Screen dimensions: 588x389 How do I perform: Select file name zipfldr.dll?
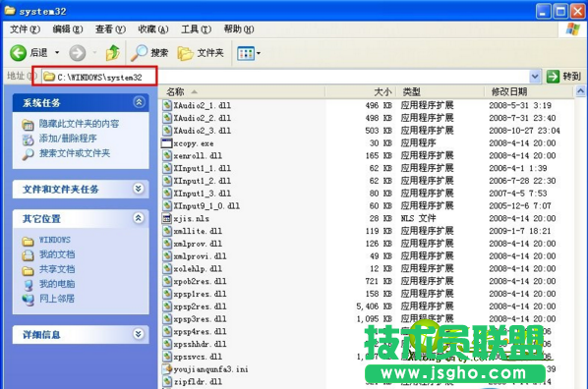(198, 382)
